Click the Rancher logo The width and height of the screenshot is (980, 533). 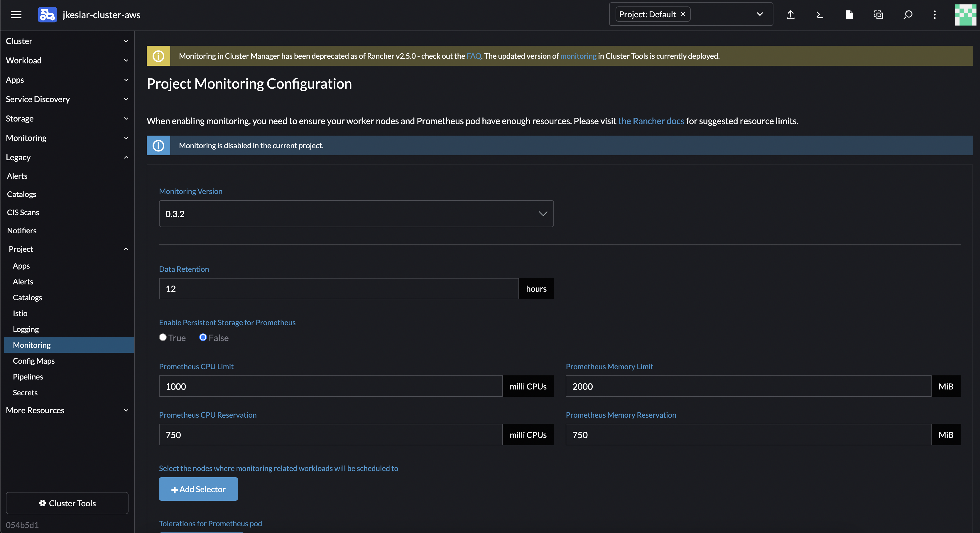click(x=47, y=15)
